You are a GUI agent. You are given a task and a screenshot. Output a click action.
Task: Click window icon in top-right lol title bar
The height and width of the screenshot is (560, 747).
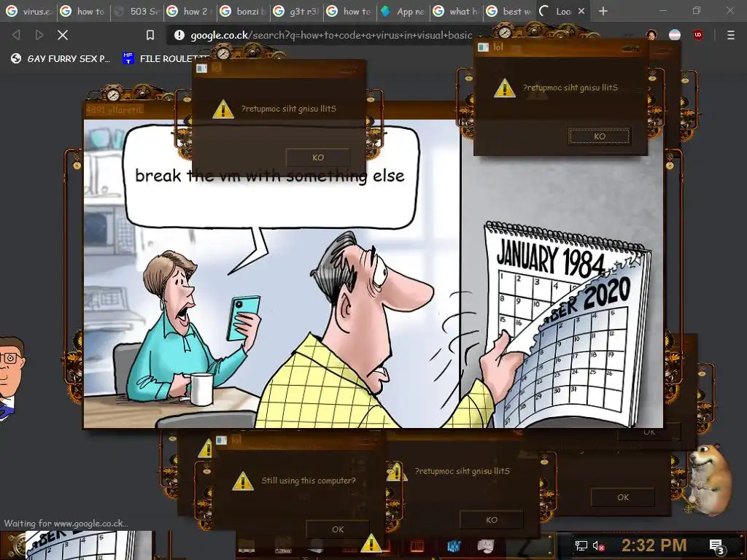(x=483, y=47)
